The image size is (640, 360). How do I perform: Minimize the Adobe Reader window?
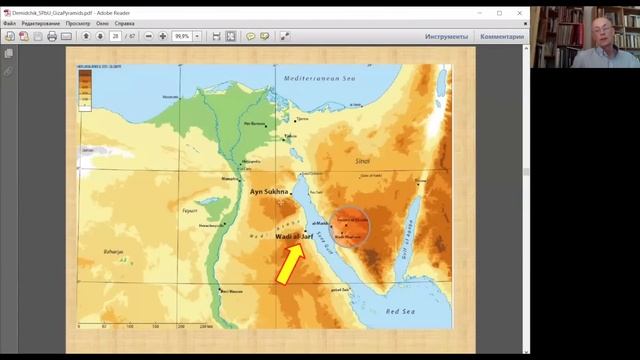click(x=480, y=13)
